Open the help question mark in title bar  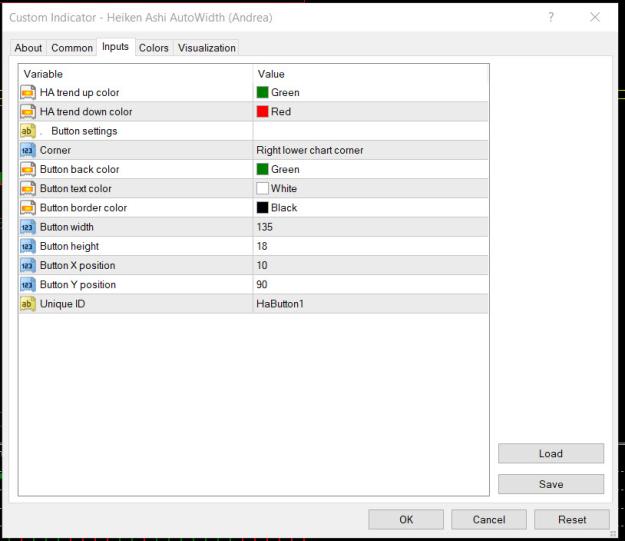551,17
